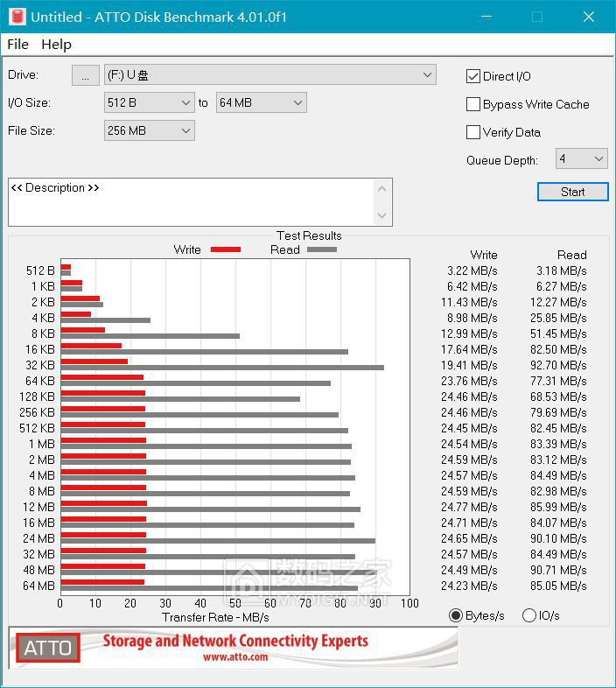Screen dimensions: 616x688
Task: Click the 85.99 MB/s read value
Action: pyautogui.click(x=558, y=507)
